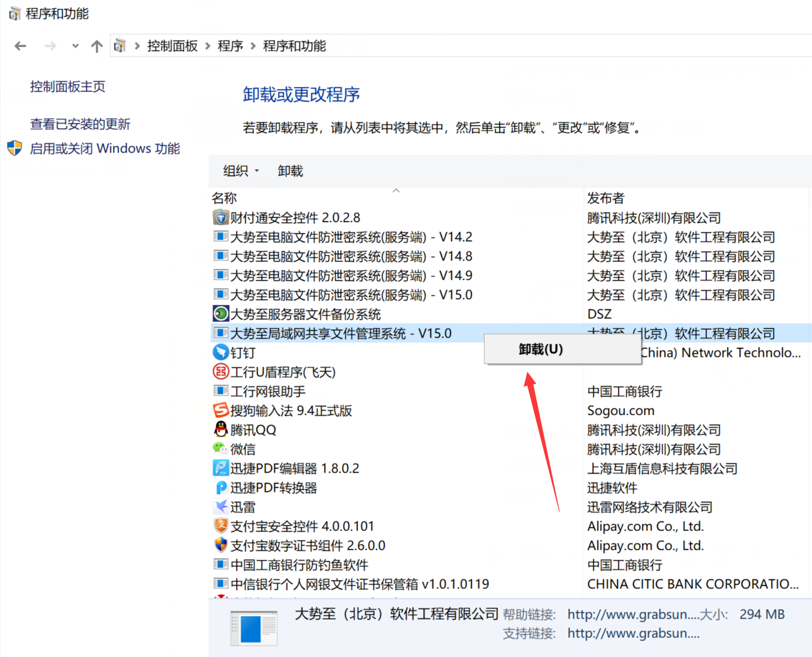Click the orange 搜狗输入法 icon
Image resolution: width=812 pixels, height=657 pixels.
pyautogui.click(x=221, y=410)
